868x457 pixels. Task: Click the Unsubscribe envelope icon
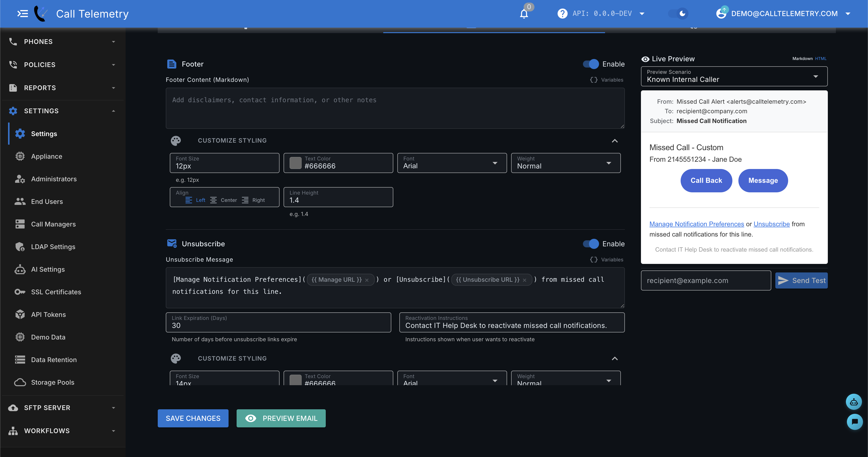pyautogui.click(x=172, y=244)
